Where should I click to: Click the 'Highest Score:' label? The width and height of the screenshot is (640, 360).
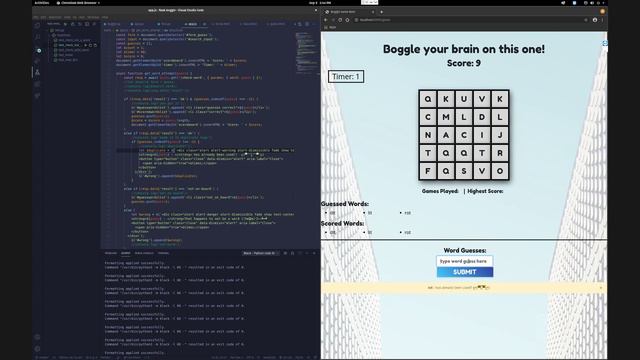[x=485, y=191]
